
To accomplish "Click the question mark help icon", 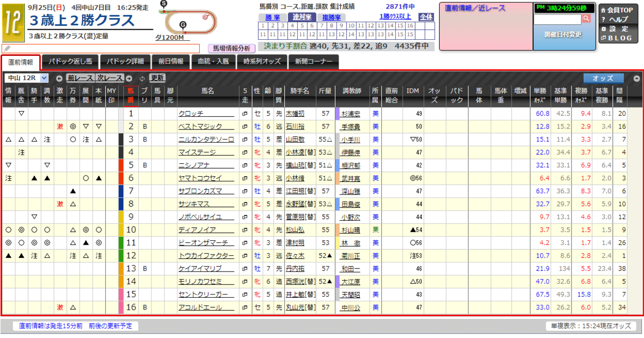I will (603, 19).
